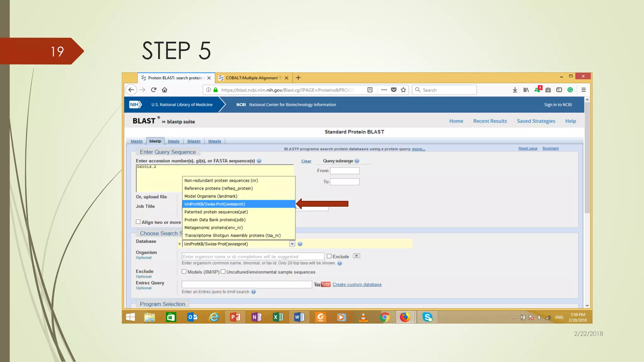Open Recent Results link

[490, 121]
